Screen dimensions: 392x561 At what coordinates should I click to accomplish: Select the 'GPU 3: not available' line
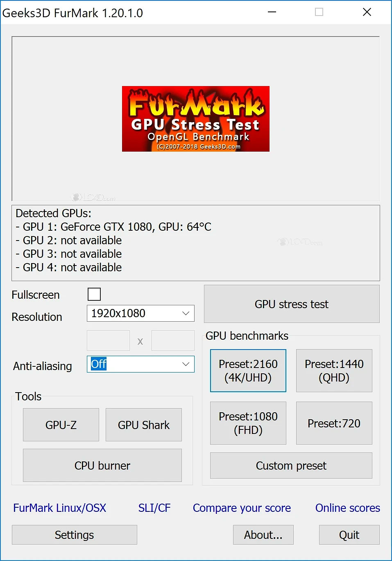pyautogui.click(x=69, y=254)
